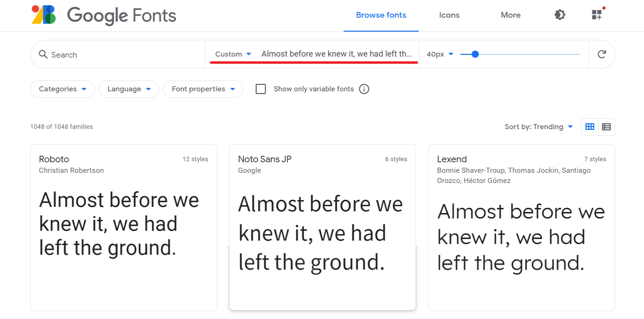Switch to the Icons tab
The image size is (644, 319).
(449, 15)
